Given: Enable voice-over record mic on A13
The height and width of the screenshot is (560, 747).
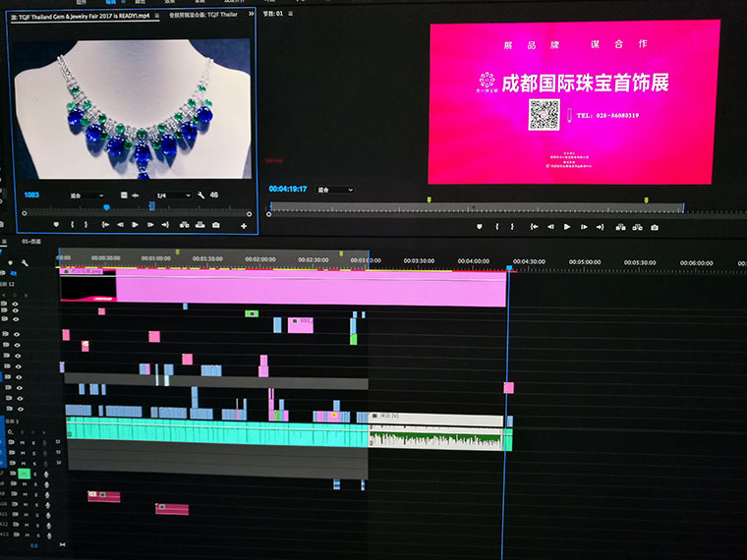Looking at the screenshot, I should [49, 535].
